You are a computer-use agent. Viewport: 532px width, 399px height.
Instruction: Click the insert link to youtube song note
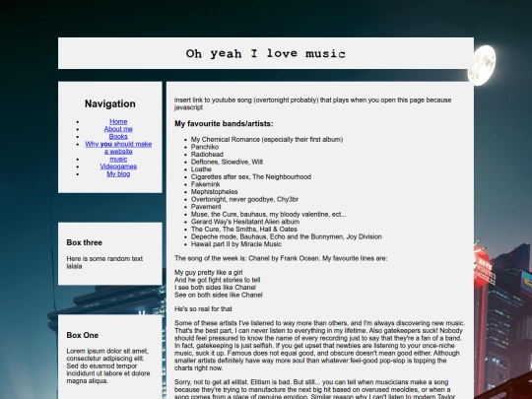313,103
